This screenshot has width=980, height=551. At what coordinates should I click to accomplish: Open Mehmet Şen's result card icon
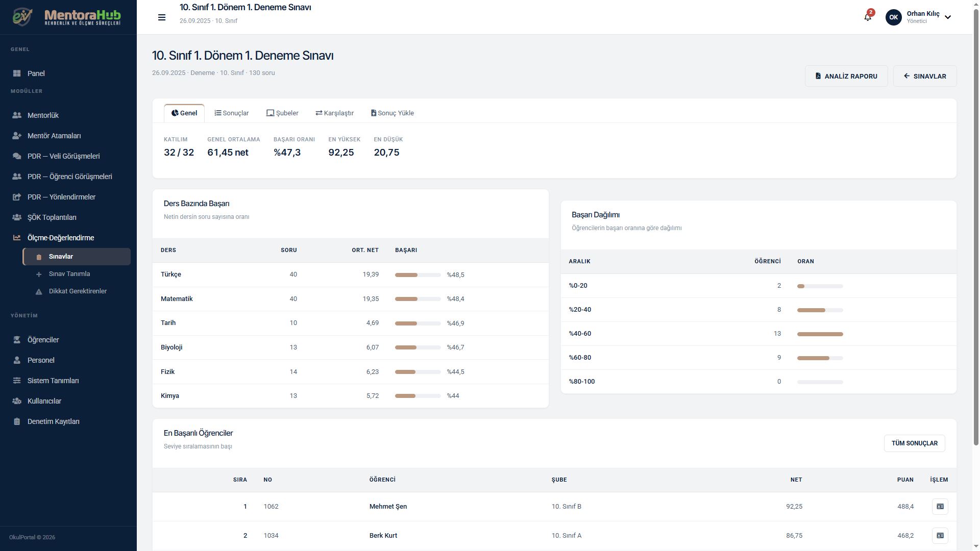pos(940,507)
